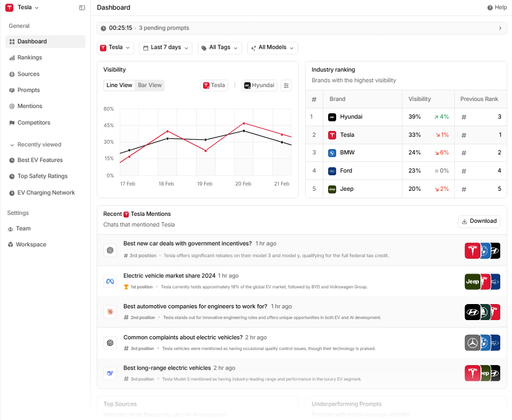The width and height of the screenshot is (512, 420).
Task: Open the Competitors page
Action: coord(30,123)
